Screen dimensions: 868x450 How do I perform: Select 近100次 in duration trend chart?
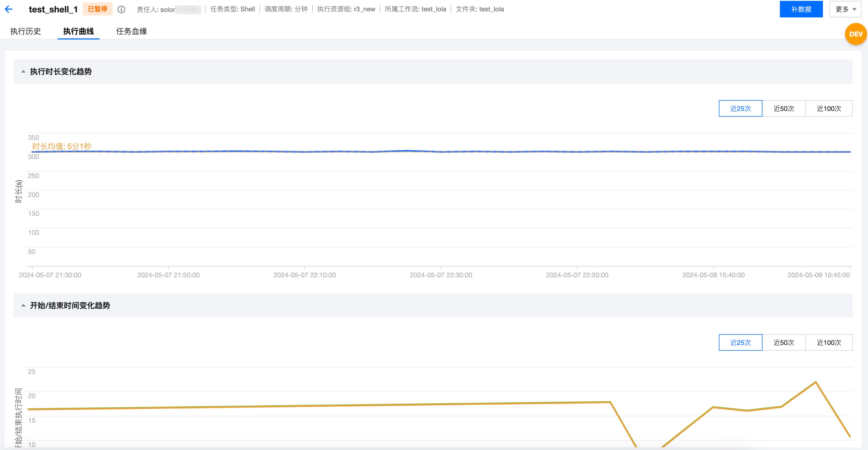pos(829,108)
